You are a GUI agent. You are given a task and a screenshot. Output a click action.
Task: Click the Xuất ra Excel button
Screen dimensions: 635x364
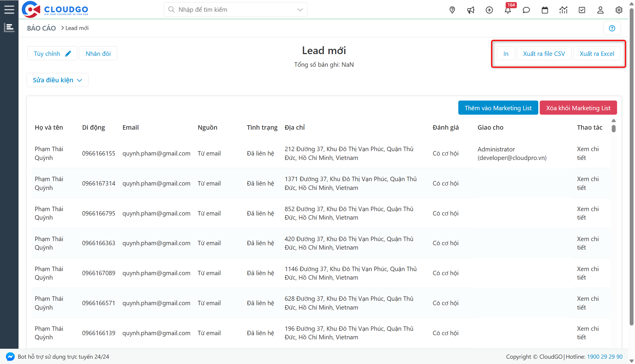click(x=596, y=53)
